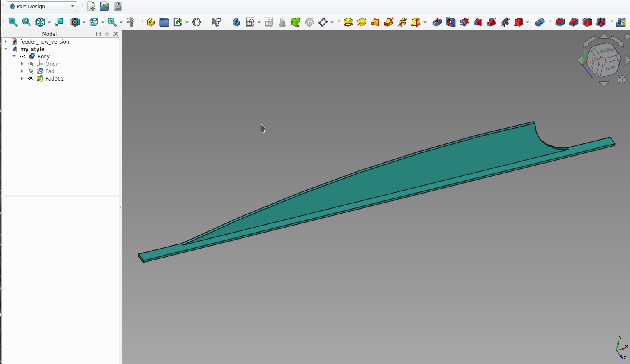This screenshot has height=364, width=630.
Task: Click the Create Sketch icon
Action: click(x=250, y=22)
